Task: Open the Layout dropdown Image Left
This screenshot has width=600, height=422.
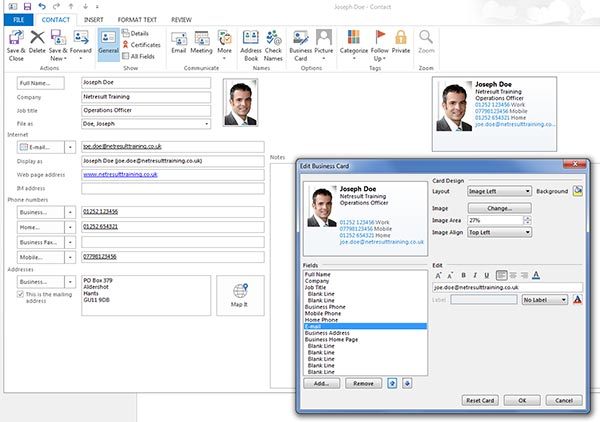Action: pos(499,191)
